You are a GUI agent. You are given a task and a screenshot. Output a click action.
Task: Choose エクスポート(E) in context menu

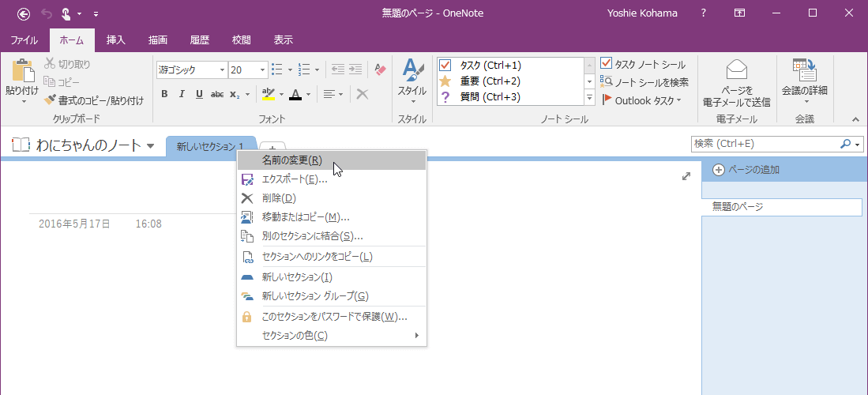coord(332,179)
